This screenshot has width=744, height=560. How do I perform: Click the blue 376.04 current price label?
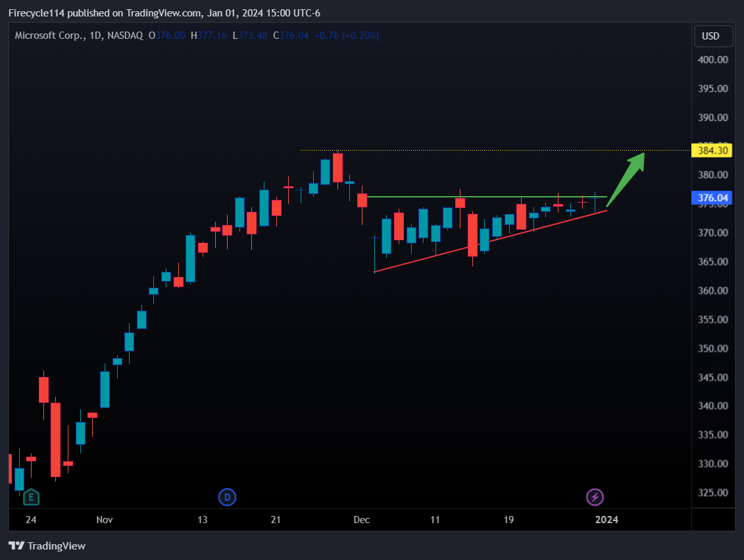[x=712, y=198]
